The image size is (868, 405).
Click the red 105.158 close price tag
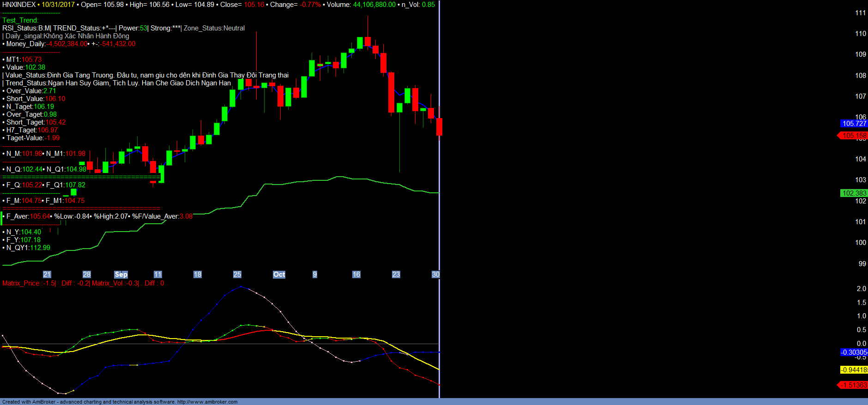[854, 136]
